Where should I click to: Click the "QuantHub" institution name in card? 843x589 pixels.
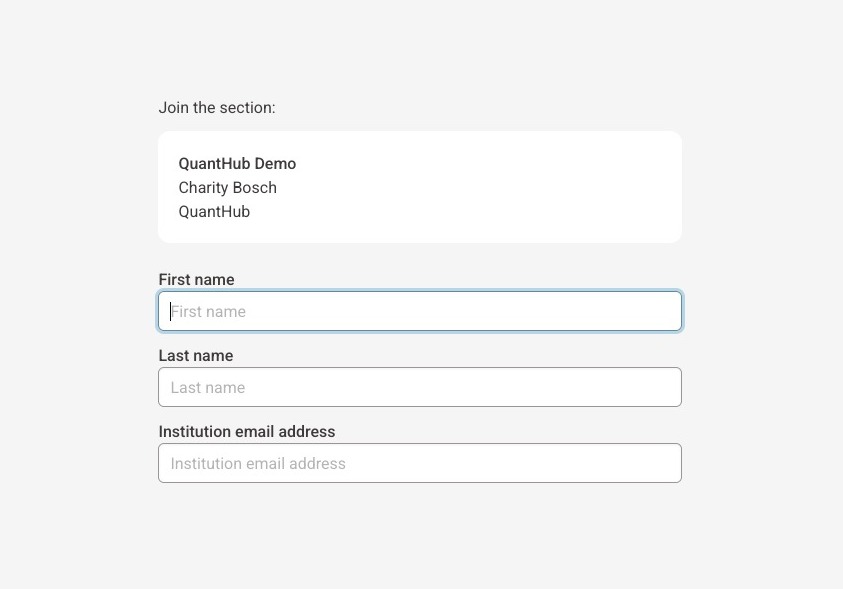(214, 212)
